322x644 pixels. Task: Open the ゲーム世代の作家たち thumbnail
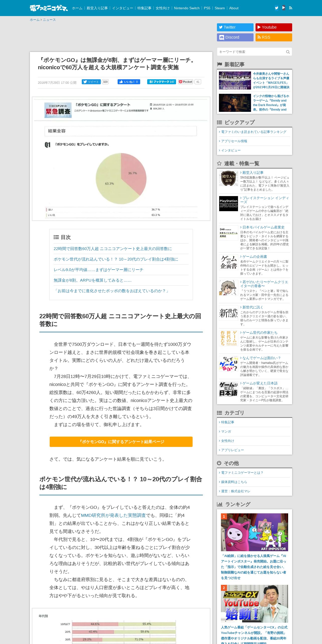coord(228,338)
